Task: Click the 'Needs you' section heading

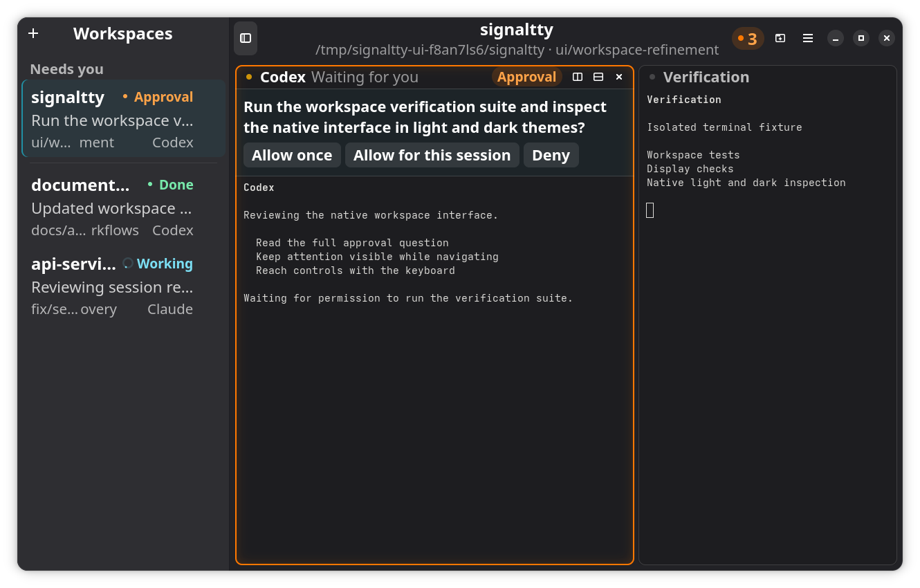Action: pyautogui.click(x=66, y=69)
